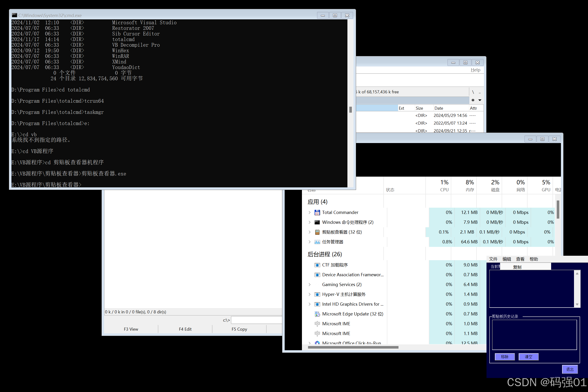Image resolution: width=588 pixels, height=392 pixels.
Task: Expand the Total Commander entry in Task Manager
Action: click(309, 212)
